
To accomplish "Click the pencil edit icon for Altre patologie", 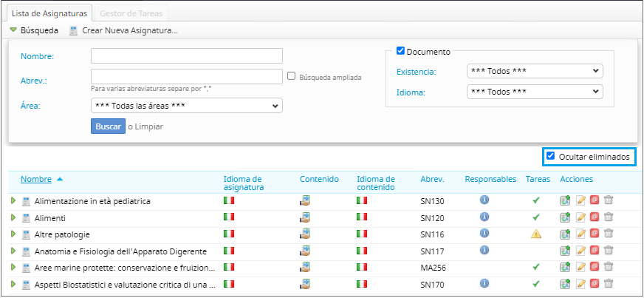I will [580, 234].
